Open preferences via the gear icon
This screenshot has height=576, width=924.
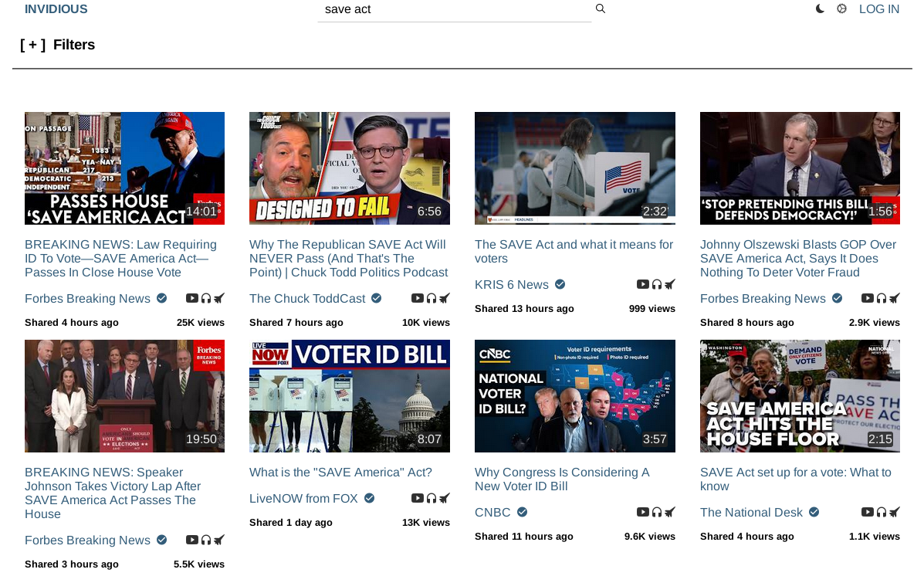(841, 9)
